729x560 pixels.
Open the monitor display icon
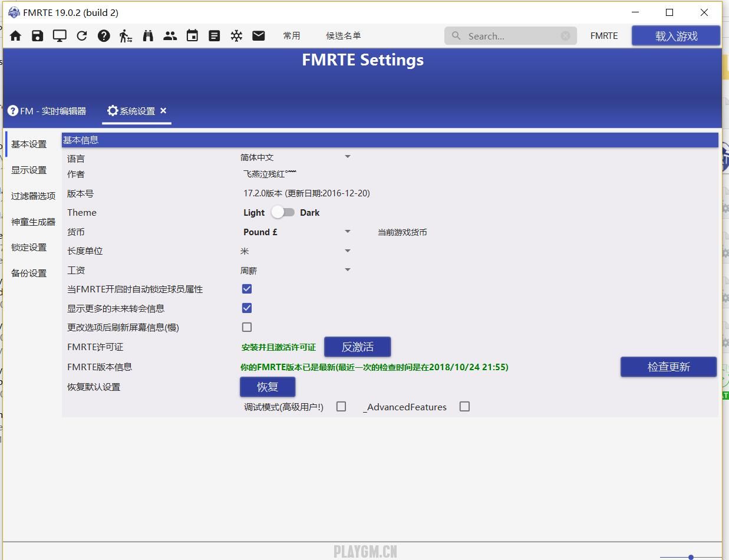click(x=60, y=36)
